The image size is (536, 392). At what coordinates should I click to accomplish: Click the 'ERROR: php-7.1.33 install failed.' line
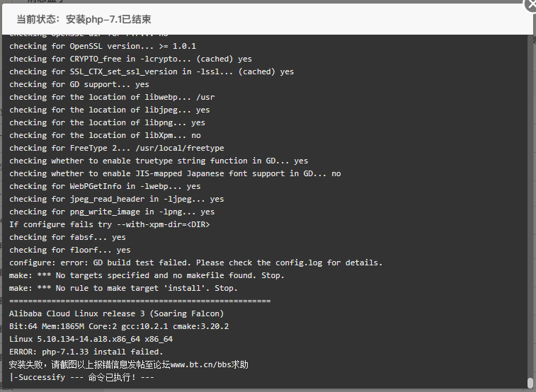point(86,352)
